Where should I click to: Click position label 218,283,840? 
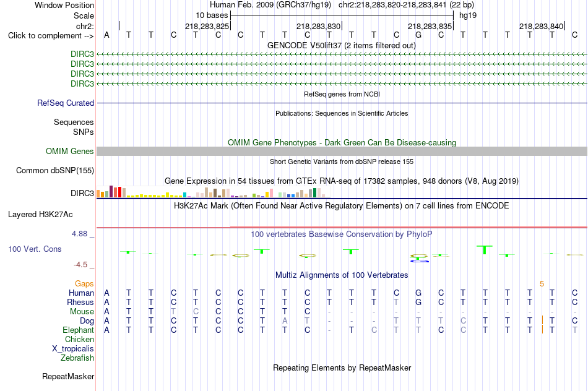click(541, 26)
